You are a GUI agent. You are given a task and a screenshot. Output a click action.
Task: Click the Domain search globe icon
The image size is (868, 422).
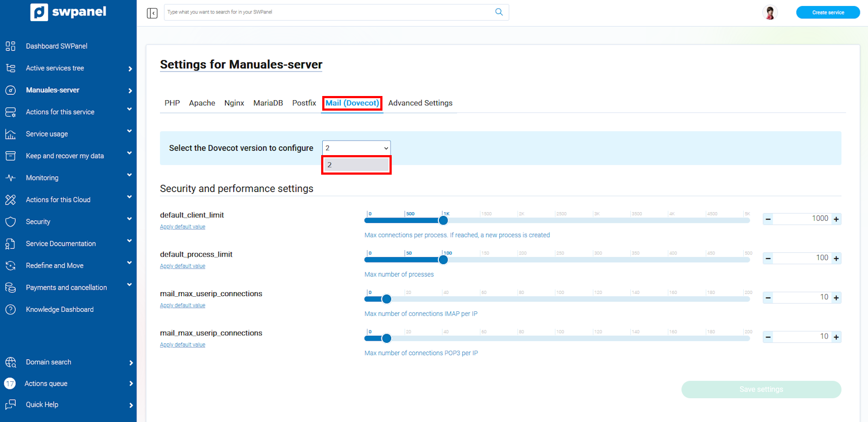(10, 362)
